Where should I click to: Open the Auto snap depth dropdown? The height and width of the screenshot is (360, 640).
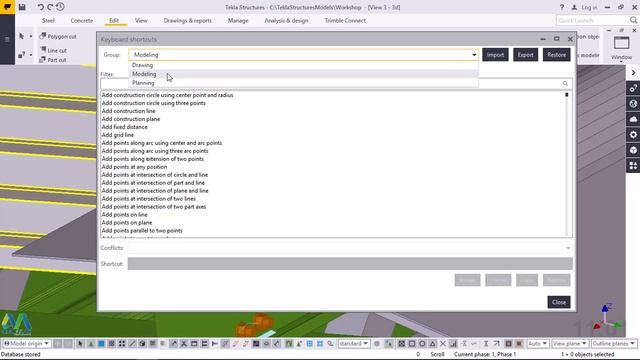pyautogui.click(x=537, y=344)
